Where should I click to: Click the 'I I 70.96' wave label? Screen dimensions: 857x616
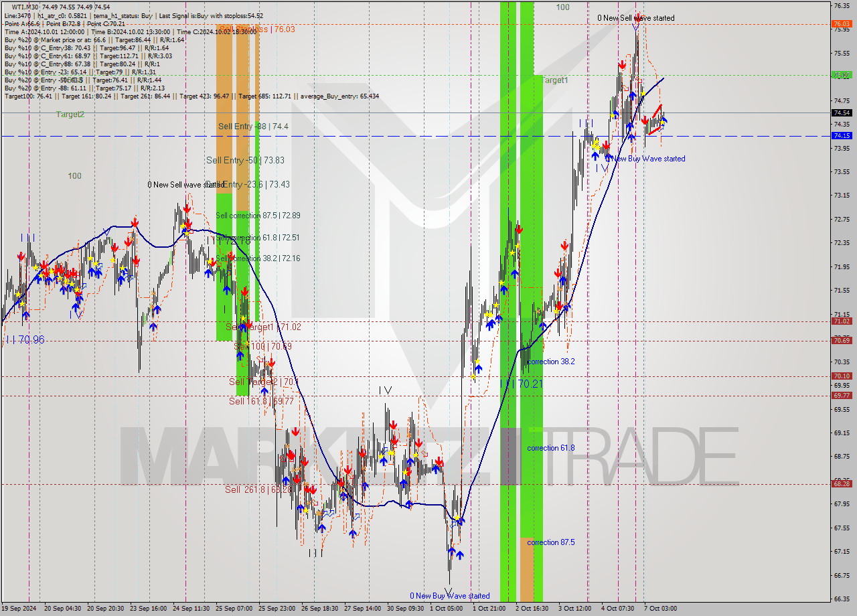(24, 339)
